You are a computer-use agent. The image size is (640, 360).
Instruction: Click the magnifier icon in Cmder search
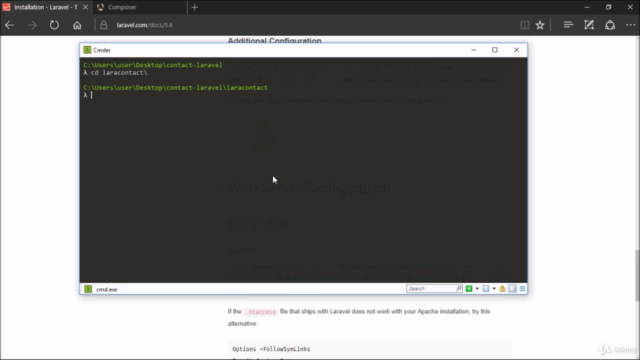click(x=459, y=289)
